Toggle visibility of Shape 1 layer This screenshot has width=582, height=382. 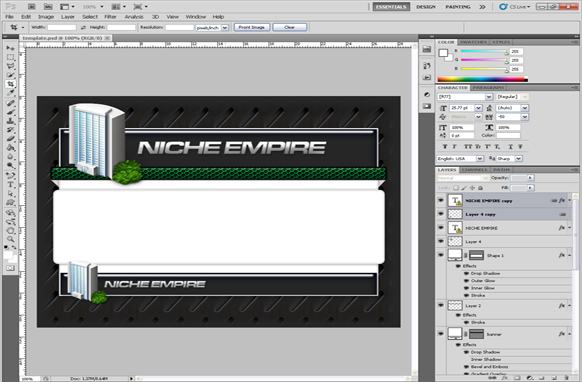click(441, 255)
